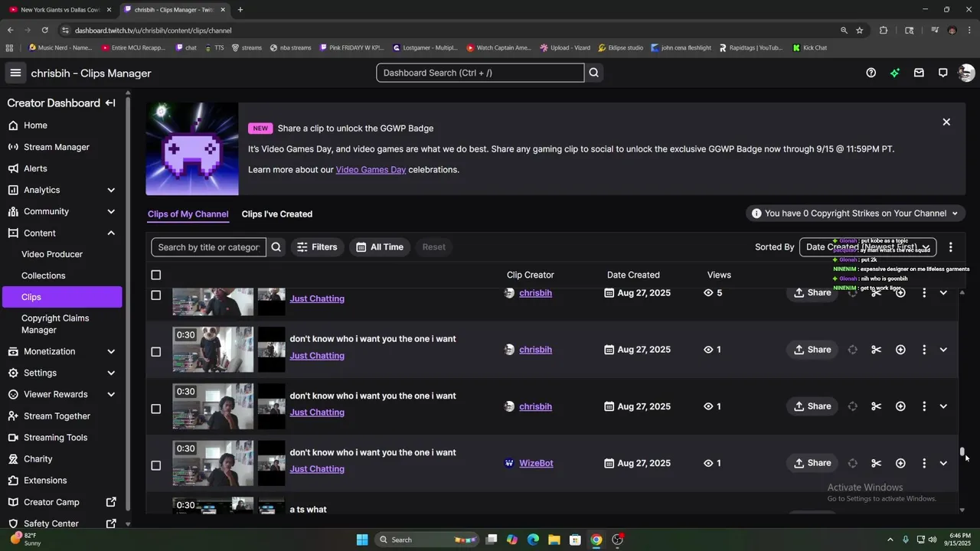Open the All Time date filter
Image resolution: width=980 pixels, height=551 pixels.
[x=380, y=247]
